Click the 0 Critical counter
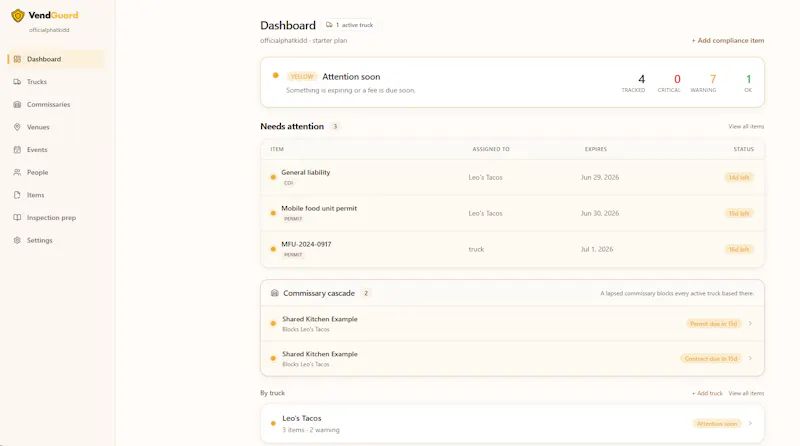Viewport: 800px width, 446px height. [x=669, y=83]
